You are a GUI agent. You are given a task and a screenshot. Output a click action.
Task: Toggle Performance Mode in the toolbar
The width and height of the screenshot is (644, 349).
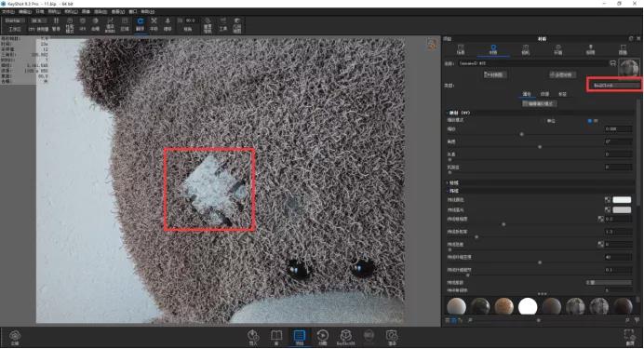[x=70, y=24]
